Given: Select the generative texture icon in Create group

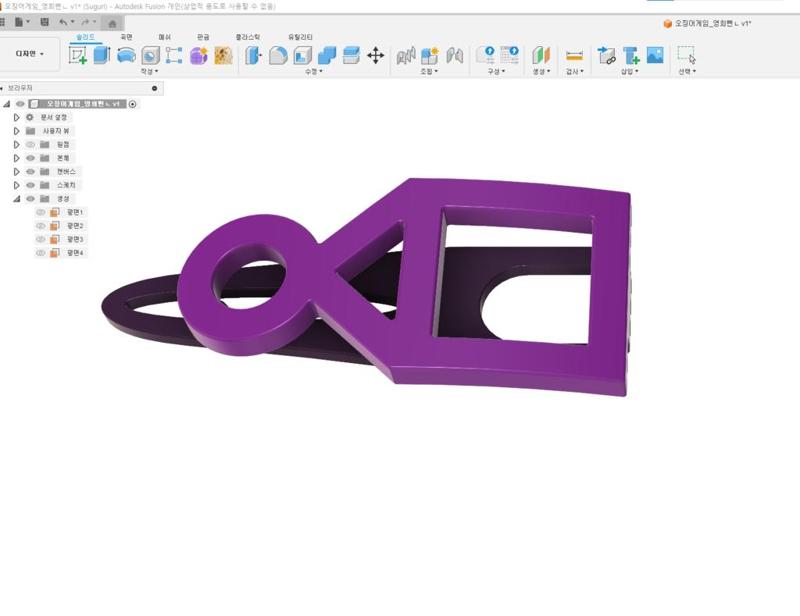Looking at the screenshot, I should [x=223, y=55].
